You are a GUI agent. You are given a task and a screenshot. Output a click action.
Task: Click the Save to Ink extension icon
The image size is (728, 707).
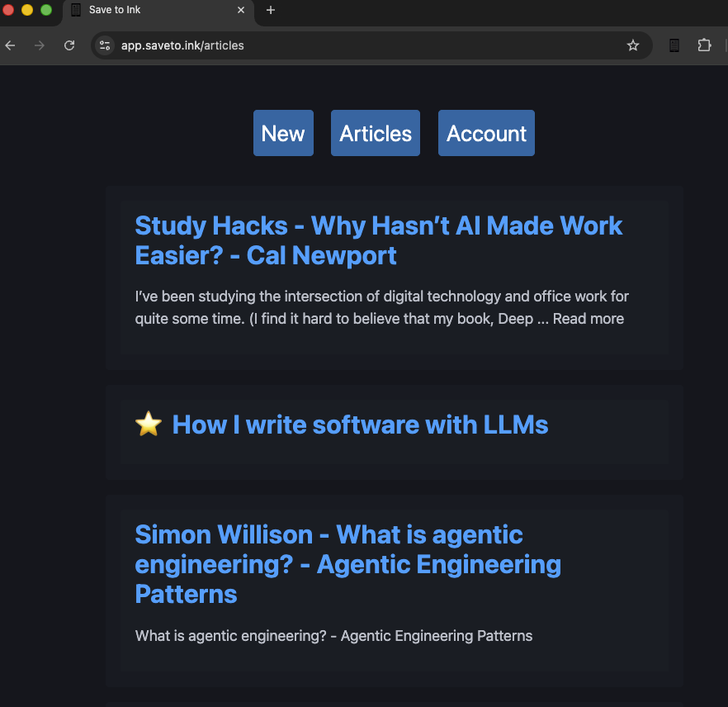coord(674,45)
